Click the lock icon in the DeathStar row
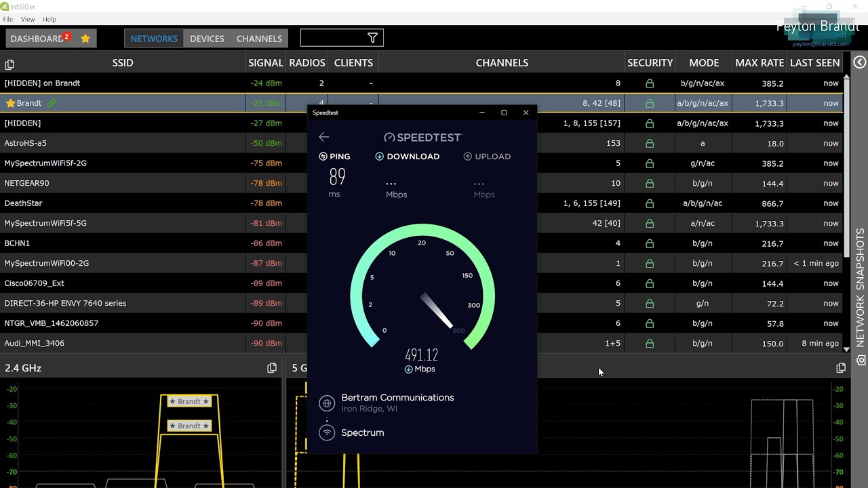Viewport: 868px width, 488px height. tap(650, 203)
